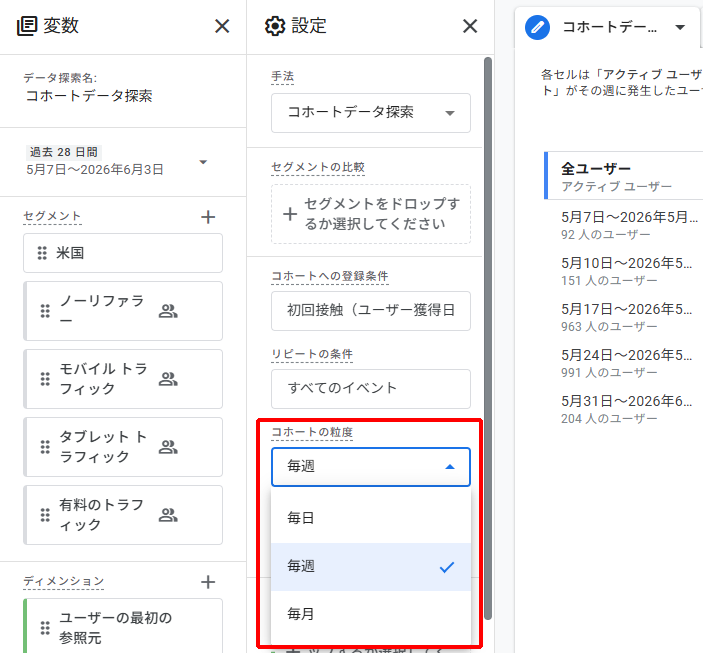Click the セグメント section label
The height and width of the screenshot is (653, 703).
52,216
